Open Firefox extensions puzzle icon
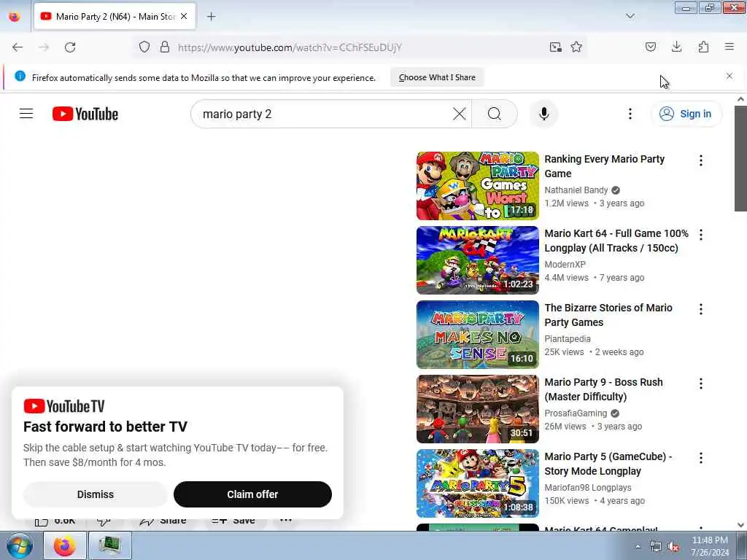 click(703, 47)
